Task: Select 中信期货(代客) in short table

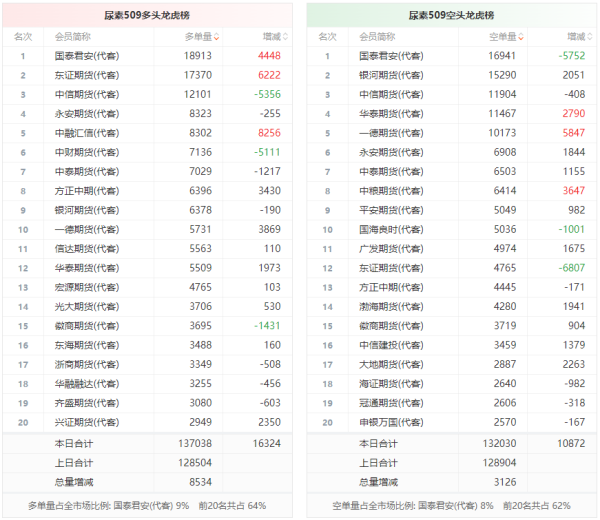Action: coord(391,95)
